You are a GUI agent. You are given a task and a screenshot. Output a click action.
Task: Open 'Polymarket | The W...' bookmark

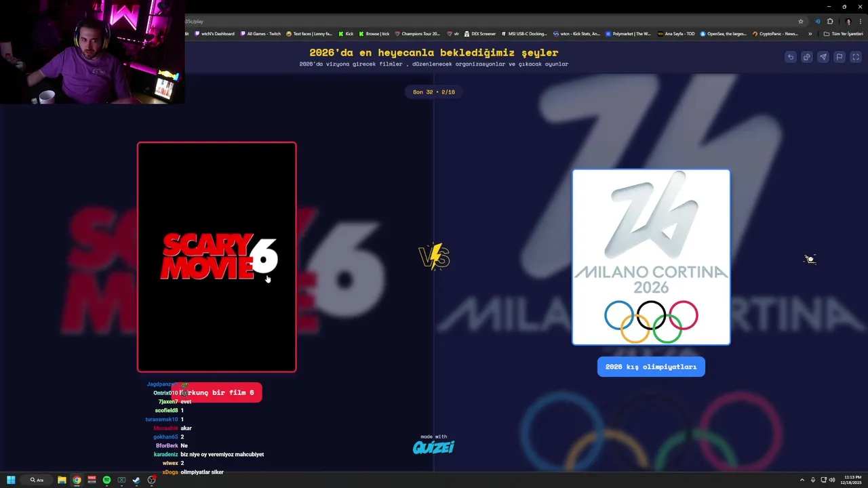tap(629, 33)
